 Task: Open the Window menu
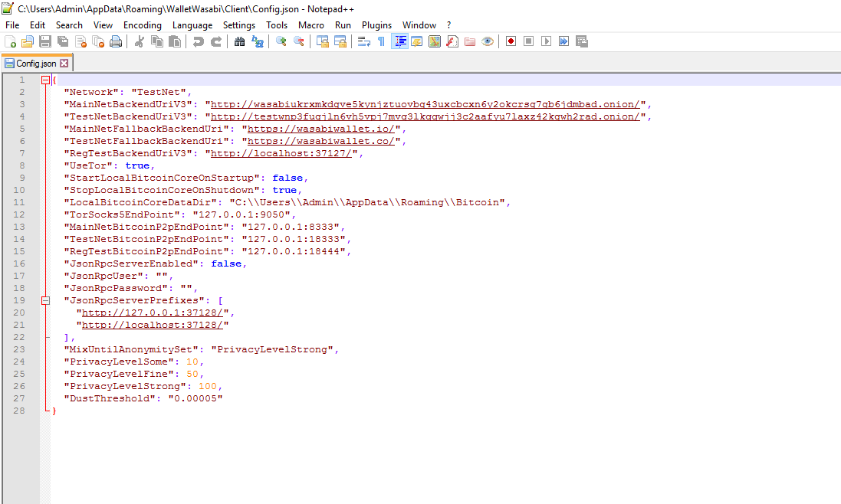coord(419,25)
